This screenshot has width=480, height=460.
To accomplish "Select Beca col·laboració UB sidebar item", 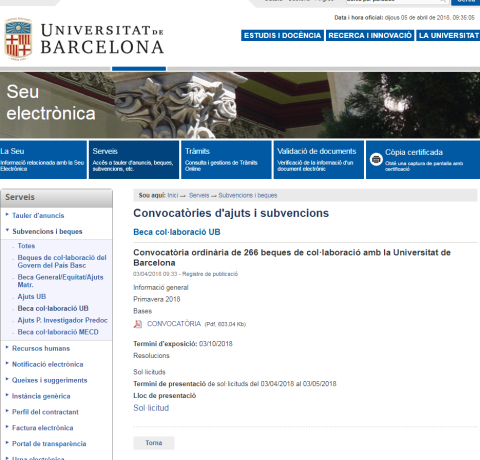I will tap(53, 308).
